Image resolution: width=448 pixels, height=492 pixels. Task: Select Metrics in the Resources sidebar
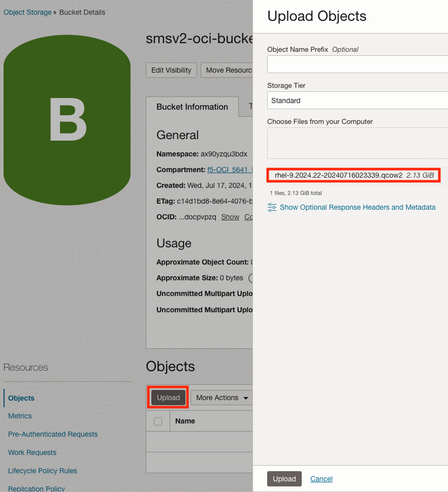click(x=20, y=416)
